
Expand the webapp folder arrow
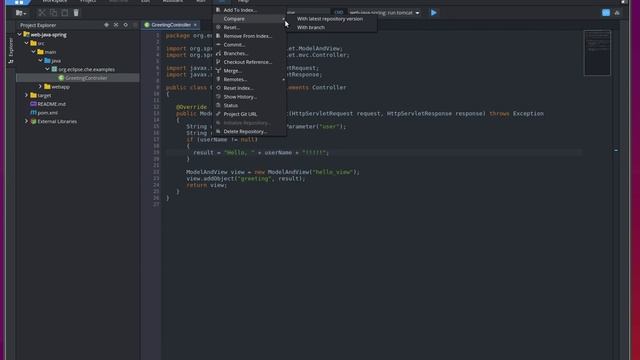click(x=40, y=87)
